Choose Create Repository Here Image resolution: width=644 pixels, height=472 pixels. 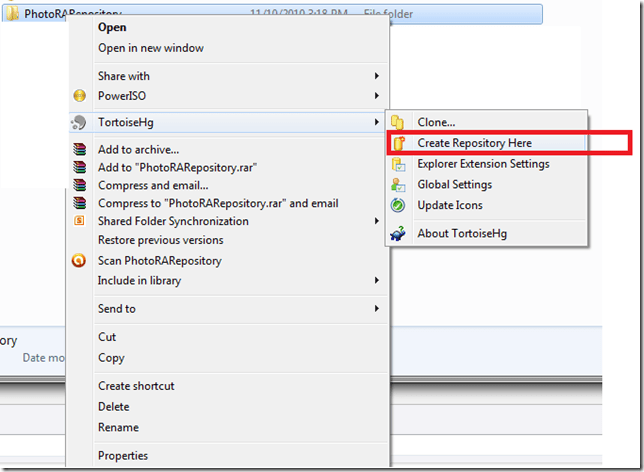coord(475,143)
